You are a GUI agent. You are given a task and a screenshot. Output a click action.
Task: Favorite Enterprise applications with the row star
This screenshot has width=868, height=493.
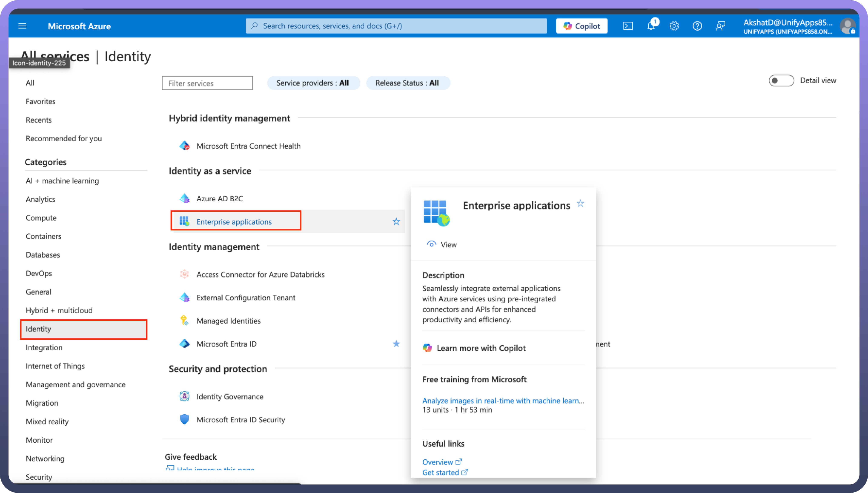[396, 221]
